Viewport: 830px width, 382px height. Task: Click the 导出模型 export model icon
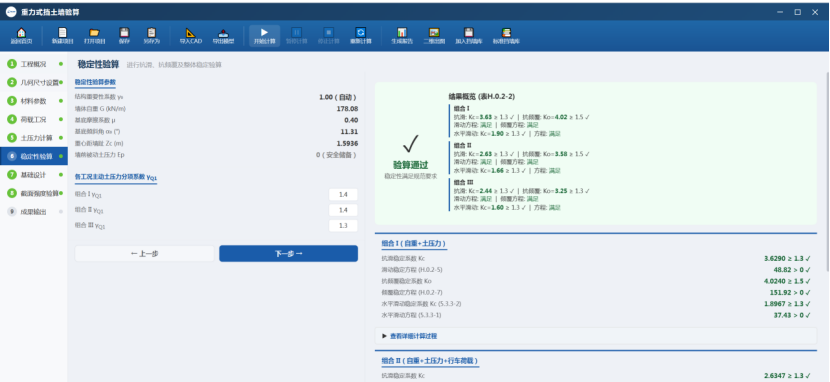[223, 32]
